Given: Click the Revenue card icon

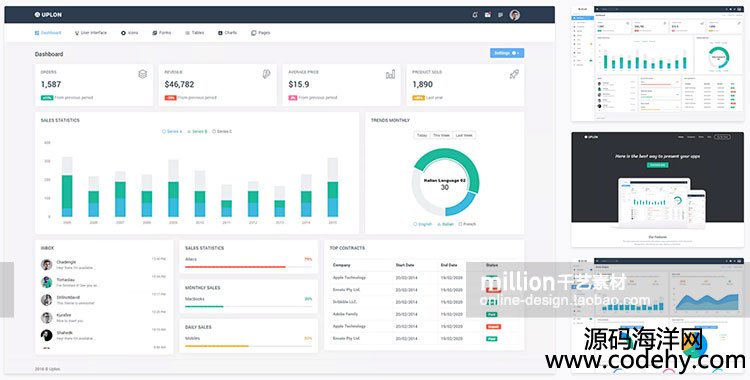Looking at the screenshot, I should click(266, 74).
